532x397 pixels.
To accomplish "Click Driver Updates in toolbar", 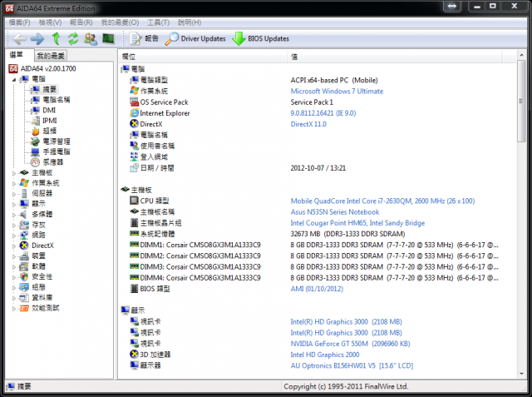I will pyautogui.click(x=196, y=39).
